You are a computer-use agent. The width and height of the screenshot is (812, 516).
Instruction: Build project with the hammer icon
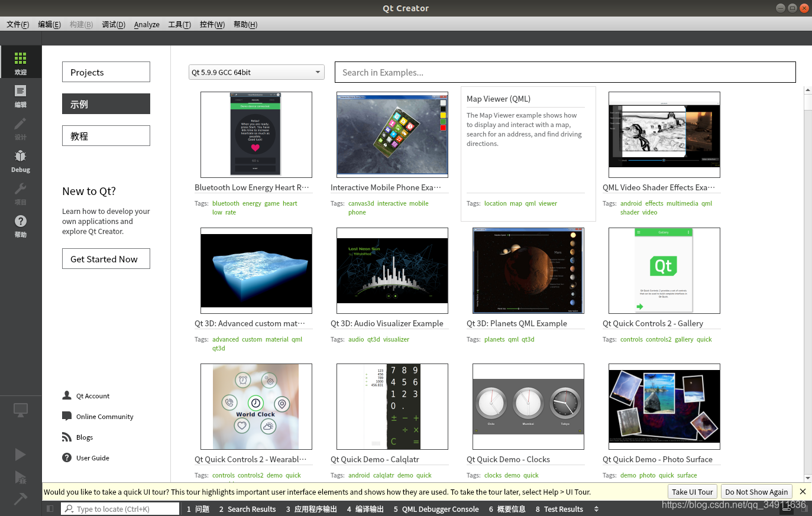click(20, 498)
